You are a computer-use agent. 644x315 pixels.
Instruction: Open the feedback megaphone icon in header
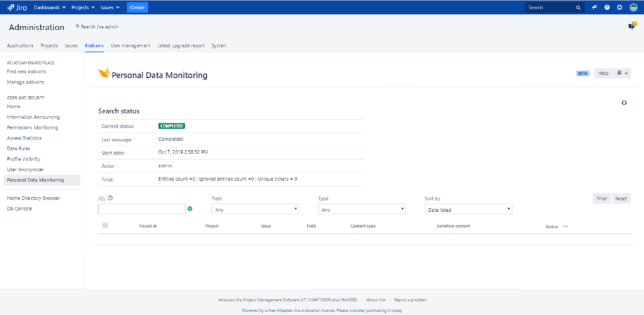tap(594, 8)
